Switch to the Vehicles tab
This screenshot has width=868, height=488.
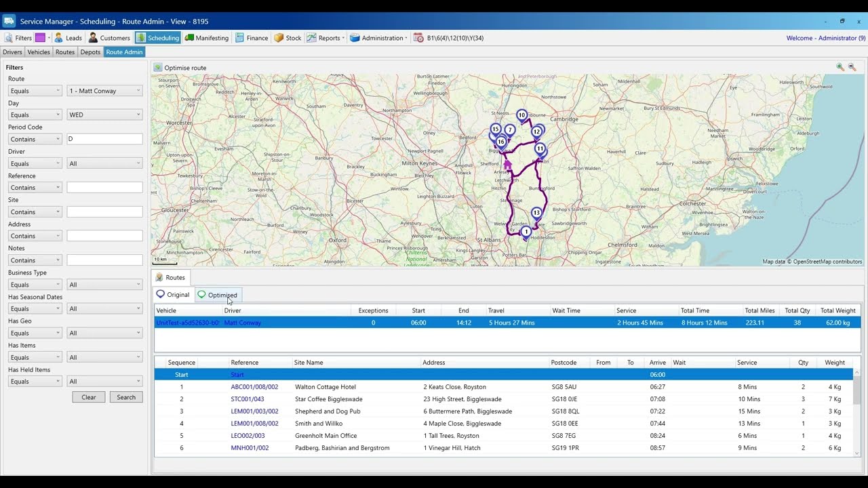(x=39, y=52)
